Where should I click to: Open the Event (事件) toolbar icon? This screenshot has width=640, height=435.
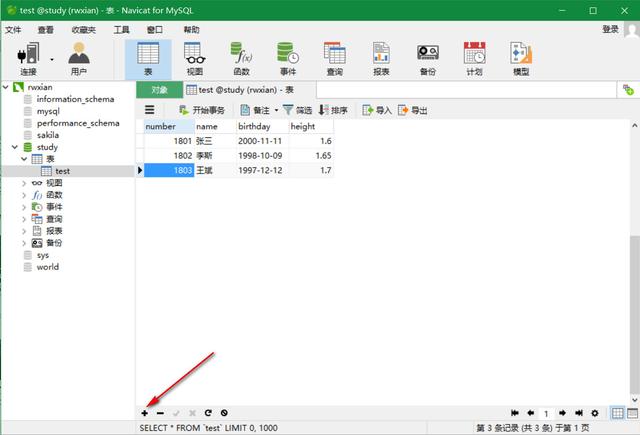[x=288, y=59]
